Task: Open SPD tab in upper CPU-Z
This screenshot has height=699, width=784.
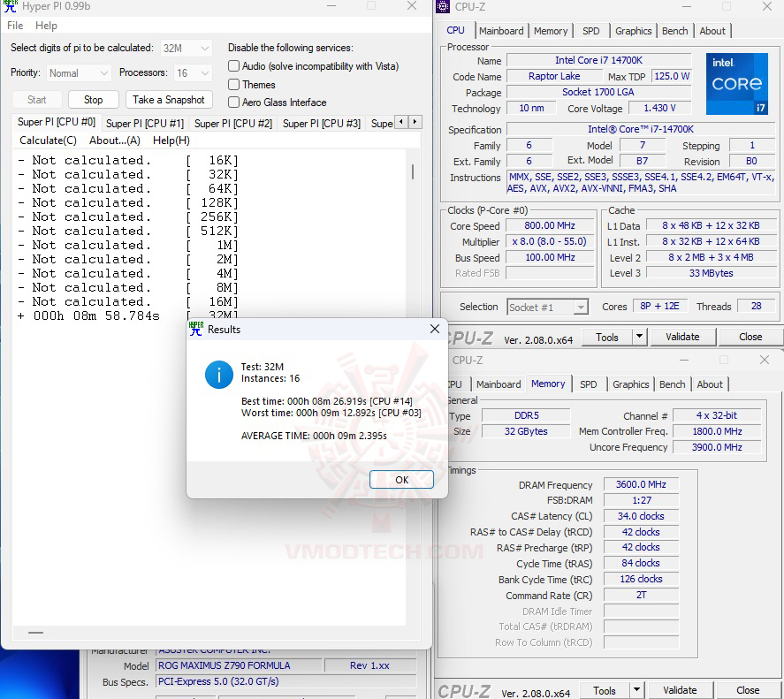Action: 590,31
